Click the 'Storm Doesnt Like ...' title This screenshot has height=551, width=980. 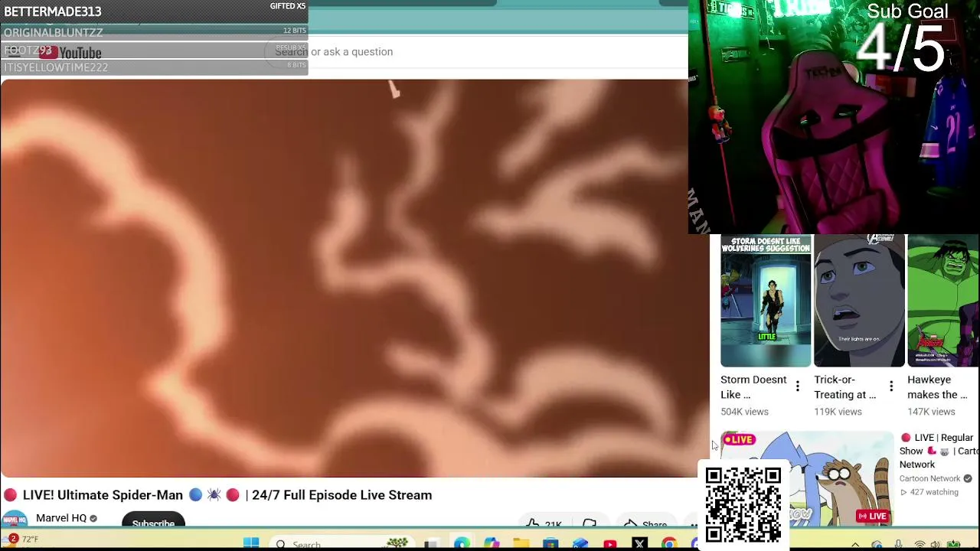(x=753, y=387)
